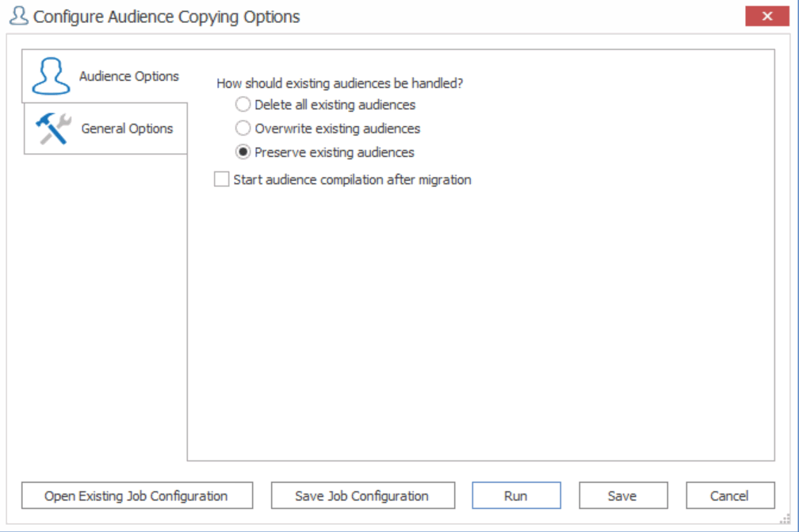
Task: Click the audience icon on the Audience Options tab
Action: (50, 75)
